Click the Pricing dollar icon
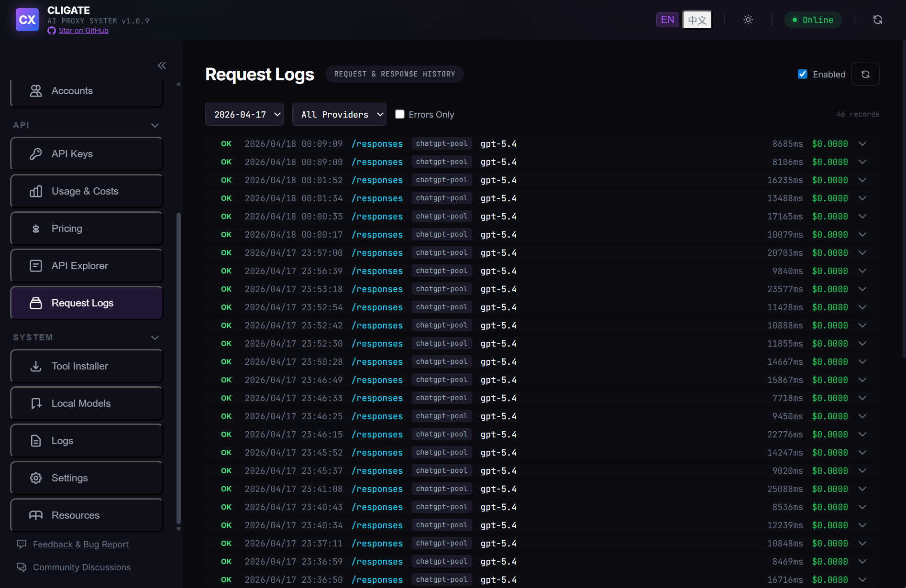 tap(36, 229)
